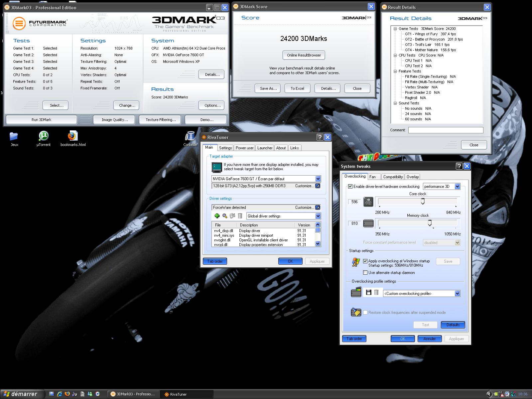Click Annuler button in System tweaks
Viewport: 532px width, 399px height.
coord(429,339)
